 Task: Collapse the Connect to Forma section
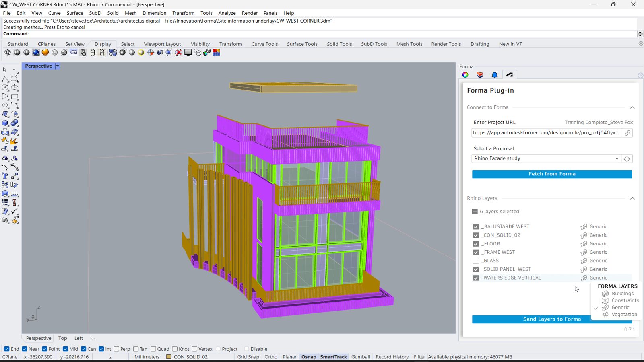[632, 107]
